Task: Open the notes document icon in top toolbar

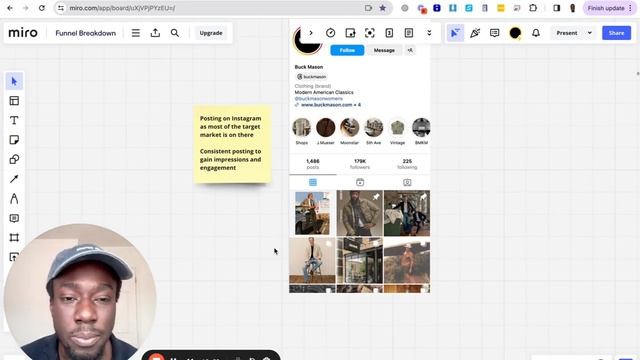Action: coord(409,33)
